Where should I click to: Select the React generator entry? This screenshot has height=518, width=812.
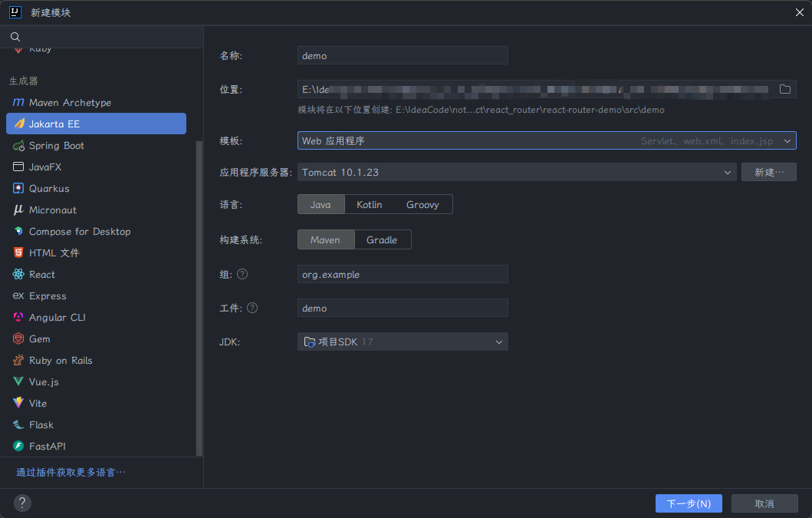pyautogui.click(x=96, y=274)
